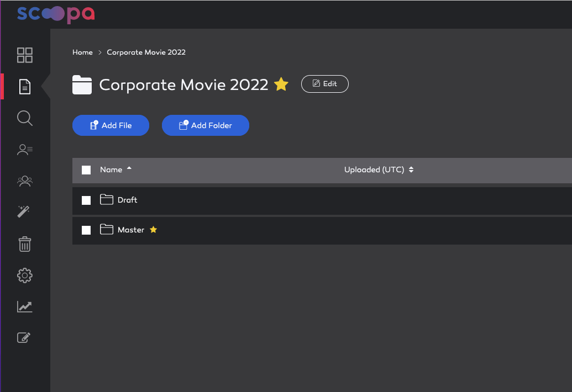572x392 pixels.
Task: Open the edit note icon in sidebar
Action: (24, 337)
